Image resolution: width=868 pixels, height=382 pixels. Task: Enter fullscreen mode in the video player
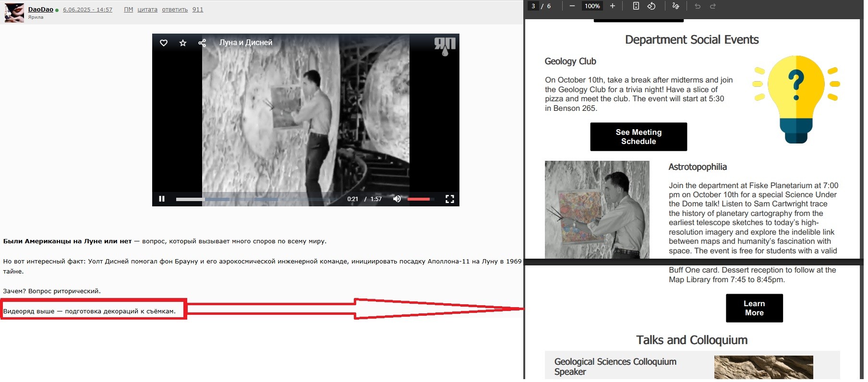450,199
